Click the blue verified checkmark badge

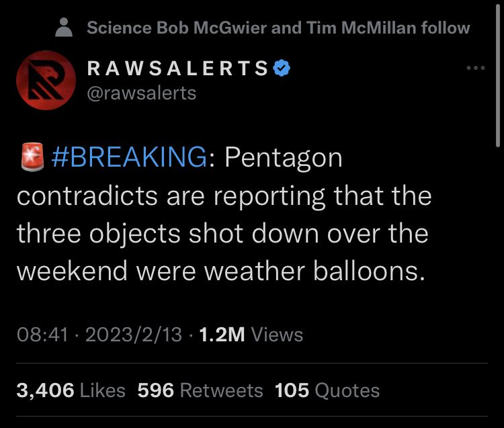tap(281, 68)
